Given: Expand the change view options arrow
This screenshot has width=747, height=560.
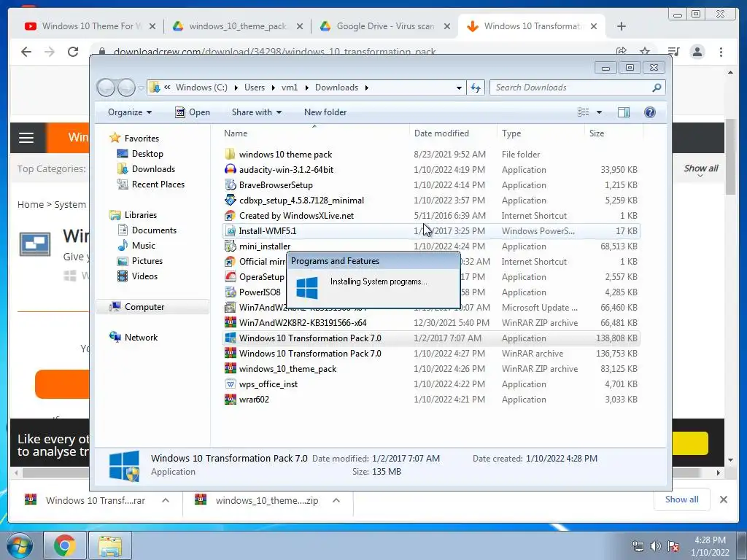Looking at the screenshot, I should (600, 112).
